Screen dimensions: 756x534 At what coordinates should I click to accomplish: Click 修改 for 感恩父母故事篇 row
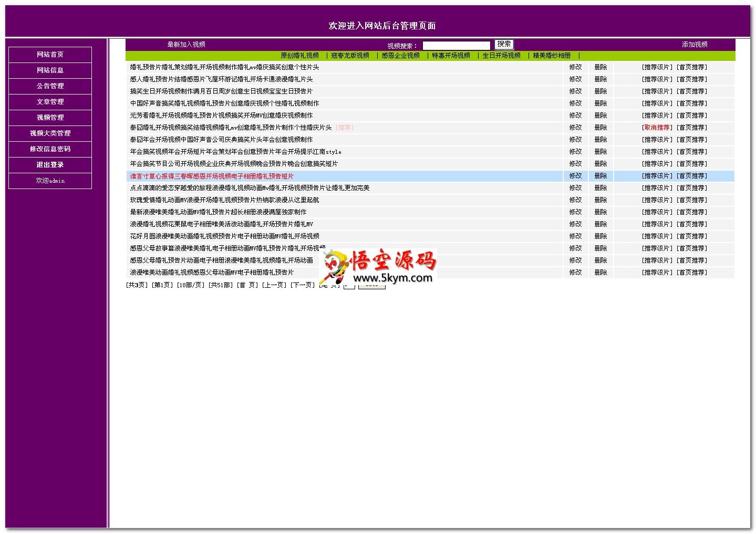click(575, 248)
